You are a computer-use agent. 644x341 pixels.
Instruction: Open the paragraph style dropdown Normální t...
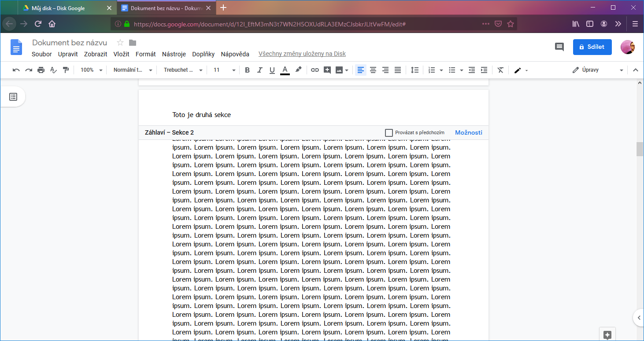[x=133, y=70]
